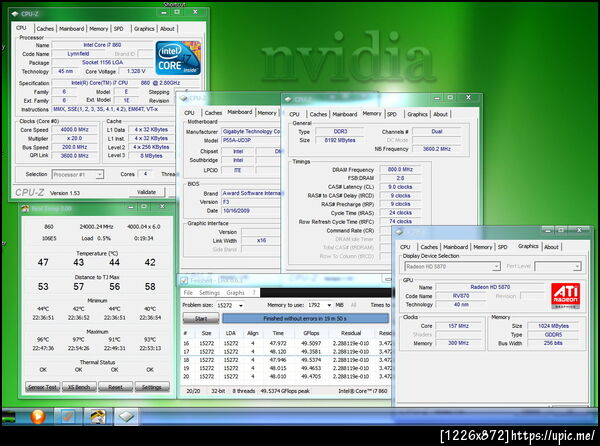Run Sensor Test in Real Temp
This screenshot has width=600, height=446.
(42, 387)
